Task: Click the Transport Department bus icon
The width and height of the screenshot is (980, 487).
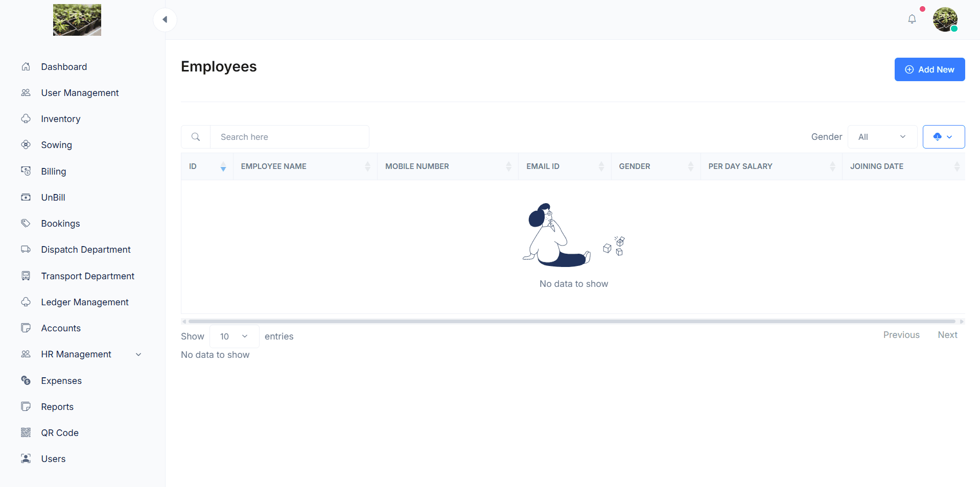Action: 26,276
